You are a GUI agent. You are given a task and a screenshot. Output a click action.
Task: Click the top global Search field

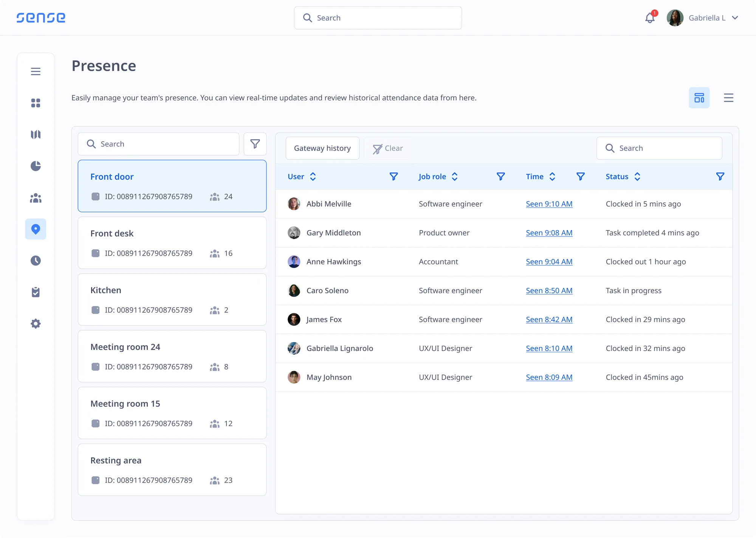click(378, 18)
